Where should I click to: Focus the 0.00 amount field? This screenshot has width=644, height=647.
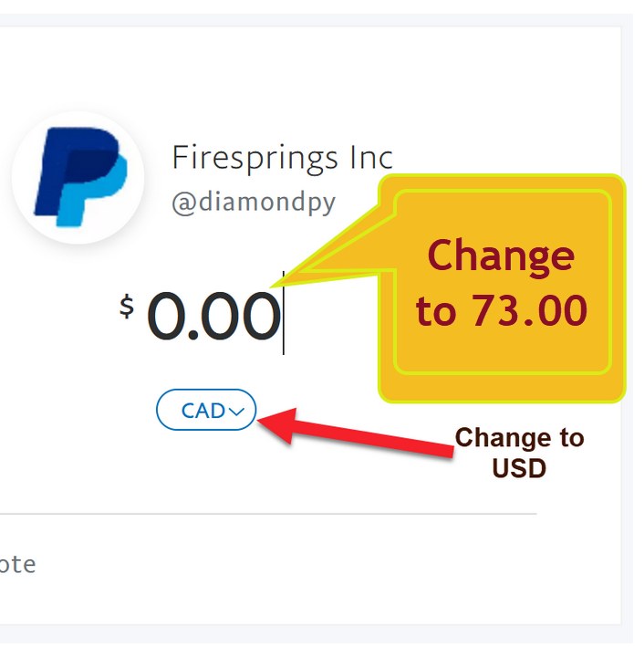[213, 316]
